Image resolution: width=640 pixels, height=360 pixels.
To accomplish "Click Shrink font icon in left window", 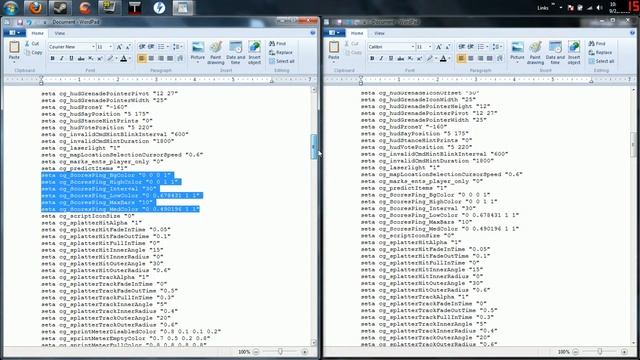I will [x=128, y=47].
